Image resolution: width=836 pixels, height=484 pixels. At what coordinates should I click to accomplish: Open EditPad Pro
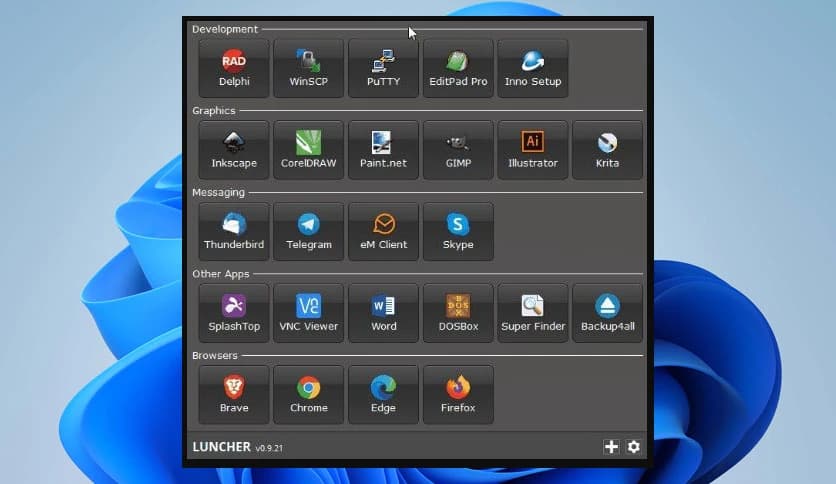click(458, 69)
